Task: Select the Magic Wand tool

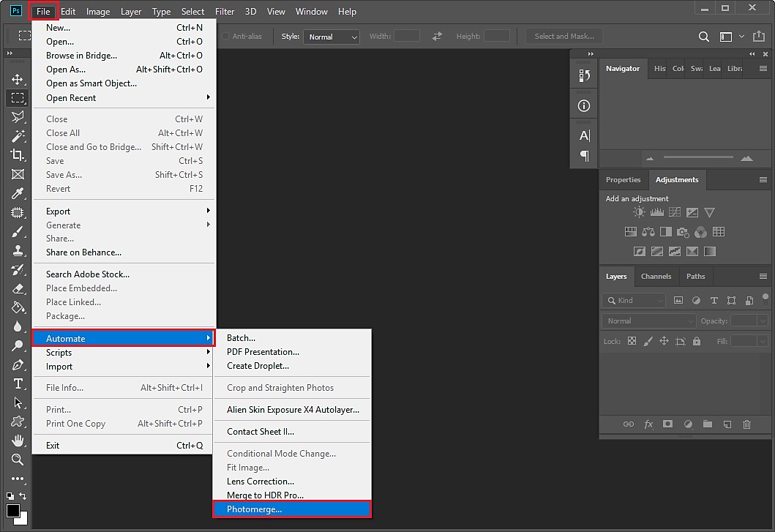Action: 18,136
